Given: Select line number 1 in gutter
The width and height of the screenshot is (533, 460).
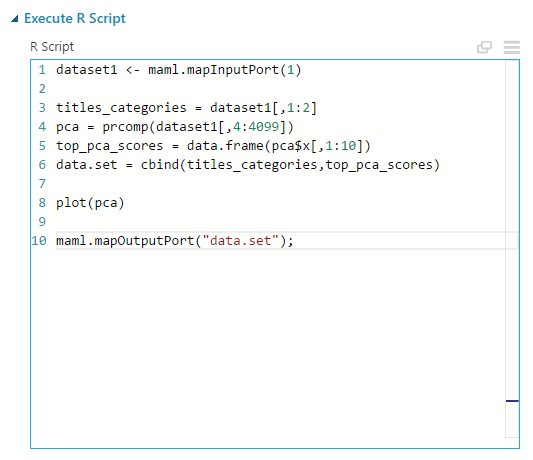Looking at the screenshot, I should (x=42, y=70).
